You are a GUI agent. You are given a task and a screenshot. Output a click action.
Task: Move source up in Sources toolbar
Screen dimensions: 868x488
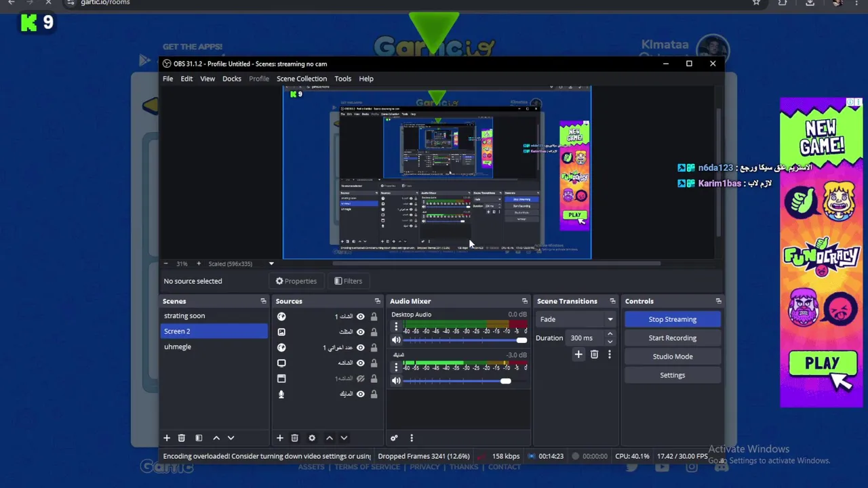(x=330, y=438)
